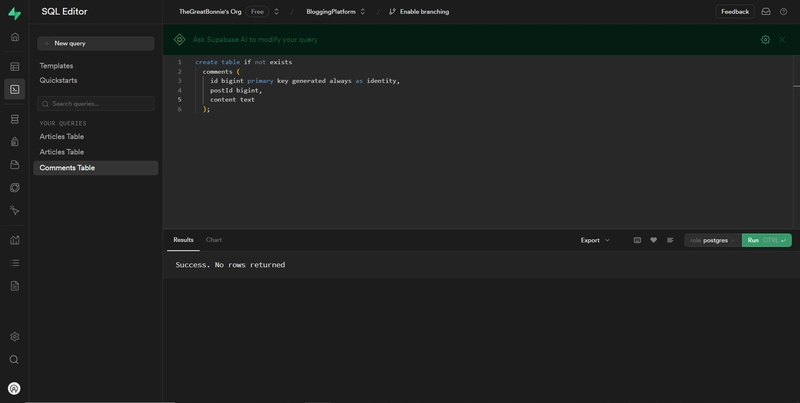This screenshot has height=403, width=800.
Task: Open Quickstarts in the sidebar
Action: [x=58, y=80]
